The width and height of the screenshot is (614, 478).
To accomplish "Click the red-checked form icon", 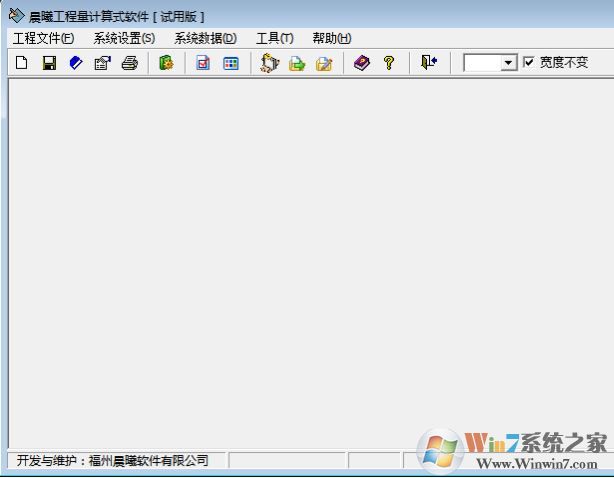I will pos(203,63).
